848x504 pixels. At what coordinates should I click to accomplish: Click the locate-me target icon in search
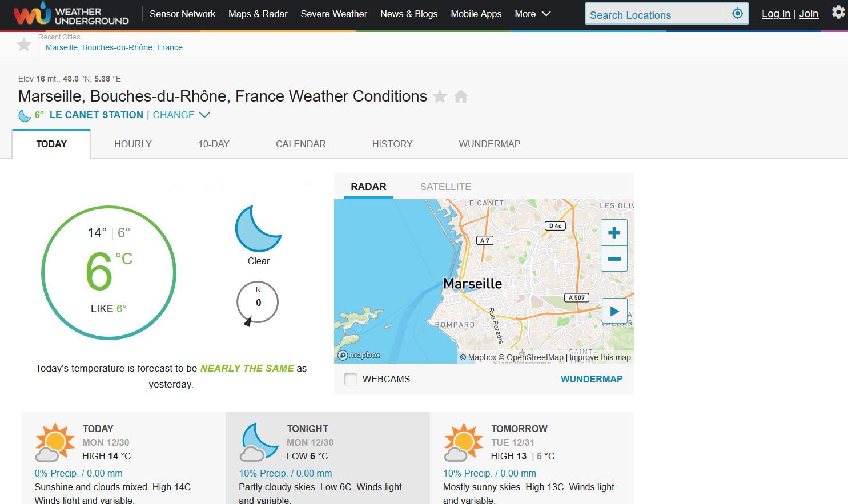[737, 14]
